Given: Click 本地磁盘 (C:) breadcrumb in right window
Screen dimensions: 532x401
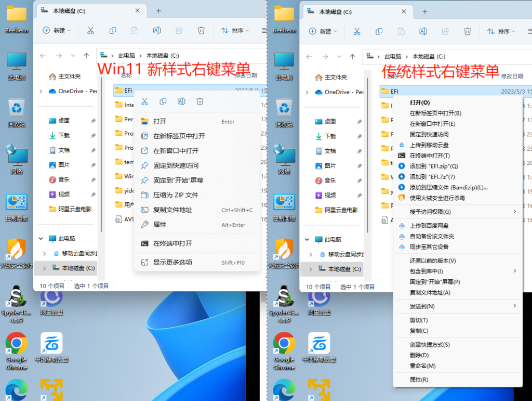Looking at the screenshot, I should pos(429,57).
